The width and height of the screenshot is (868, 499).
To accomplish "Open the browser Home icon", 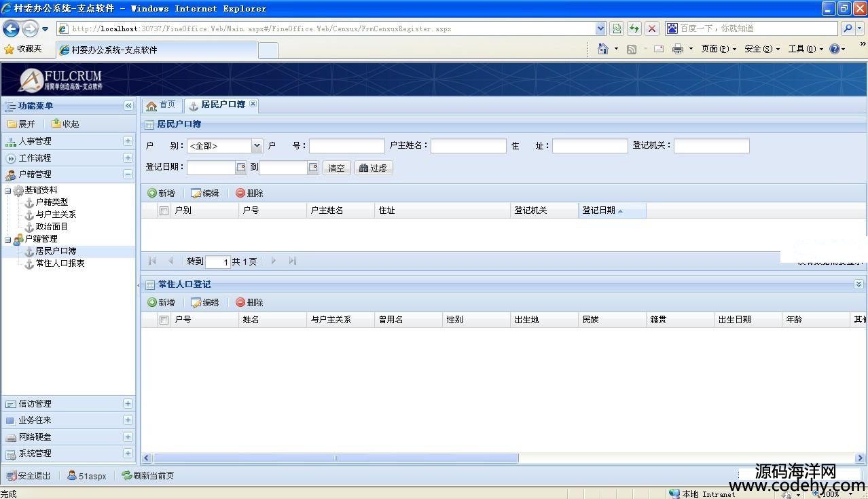I will coord(602,49).
